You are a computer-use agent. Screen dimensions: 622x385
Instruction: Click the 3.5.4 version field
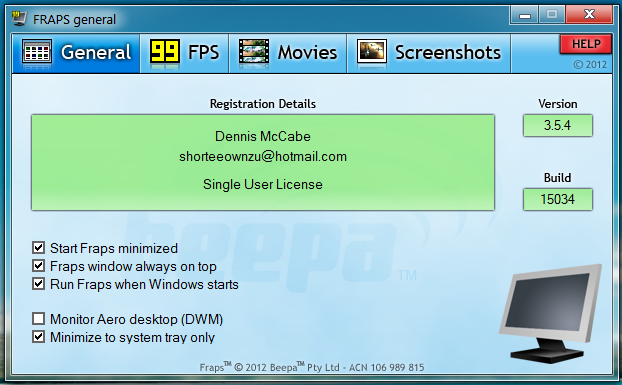click(558, 126)
